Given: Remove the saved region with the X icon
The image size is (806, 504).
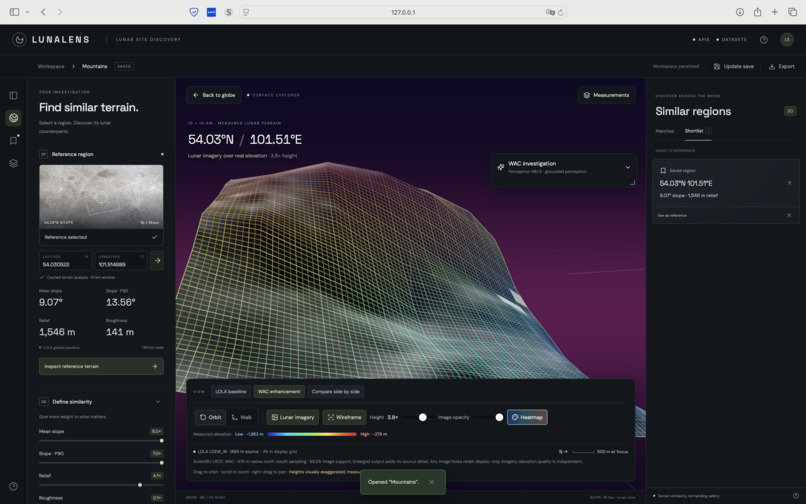Looking at the screenshot, I should pos(789,215).
